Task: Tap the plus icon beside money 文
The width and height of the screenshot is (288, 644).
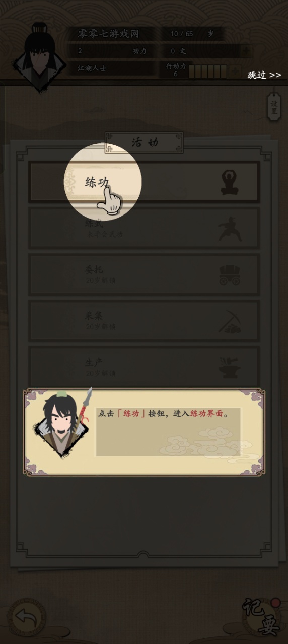Action: pos(246,51)
